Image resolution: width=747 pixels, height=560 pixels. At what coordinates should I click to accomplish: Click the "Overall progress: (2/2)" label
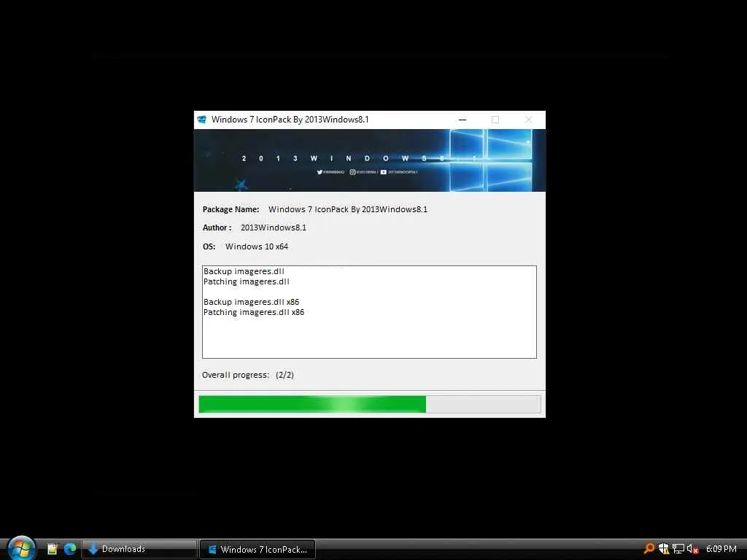[248, 376]
